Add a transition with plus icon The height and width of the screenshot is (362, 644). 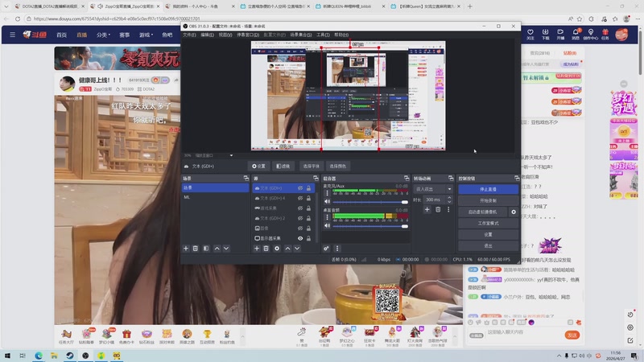click(x=427, y=209)
